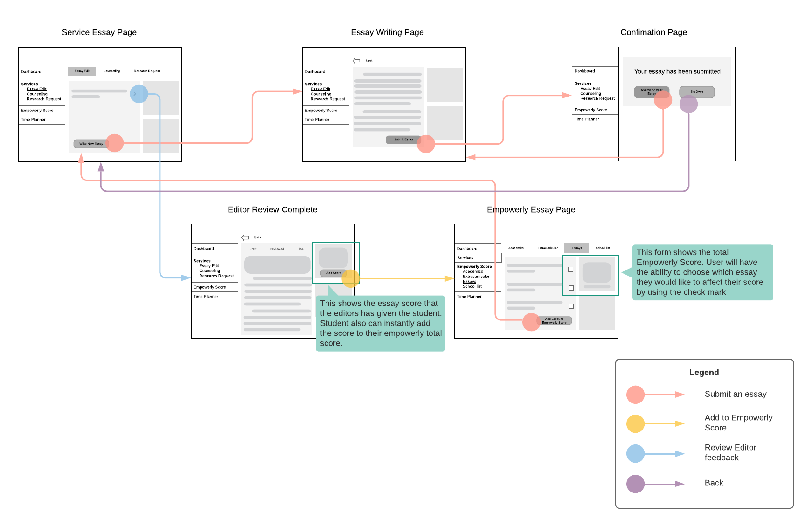The width and height of the screenshot is (812, 527).
Task: Click Add Essay to Empowerly Score button
Action: pos(554,321)
